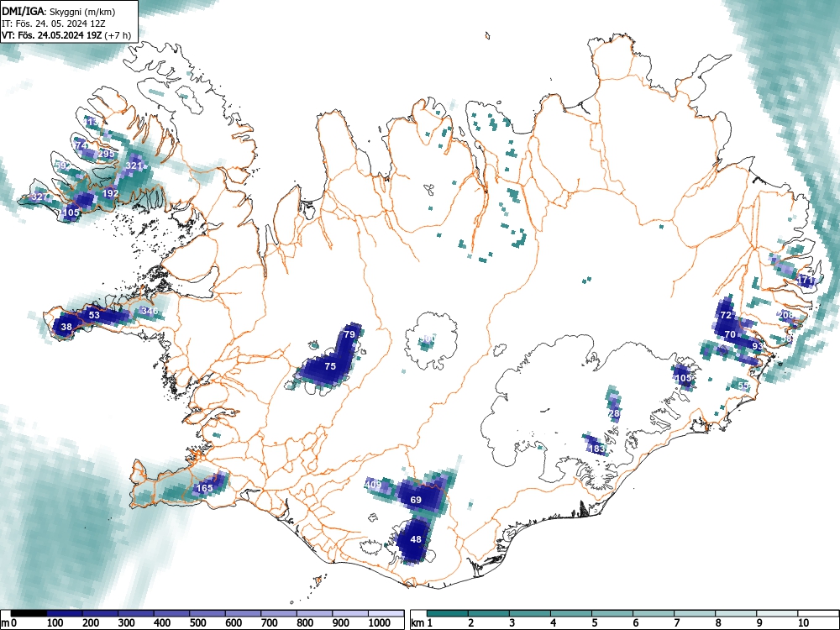
Task: Click the 208 visibility value label
Action: 785,315
